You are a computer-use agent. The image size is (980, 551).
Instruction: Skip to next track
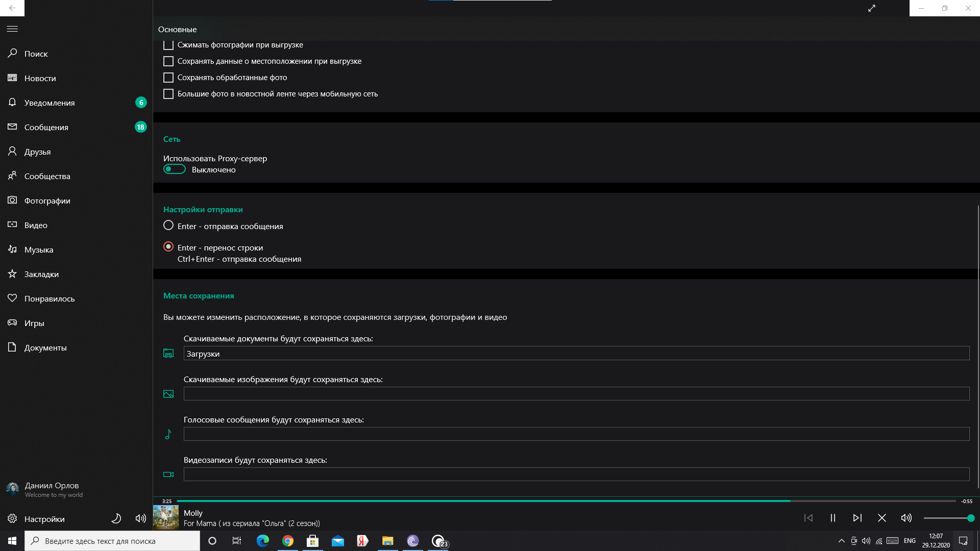857,518
